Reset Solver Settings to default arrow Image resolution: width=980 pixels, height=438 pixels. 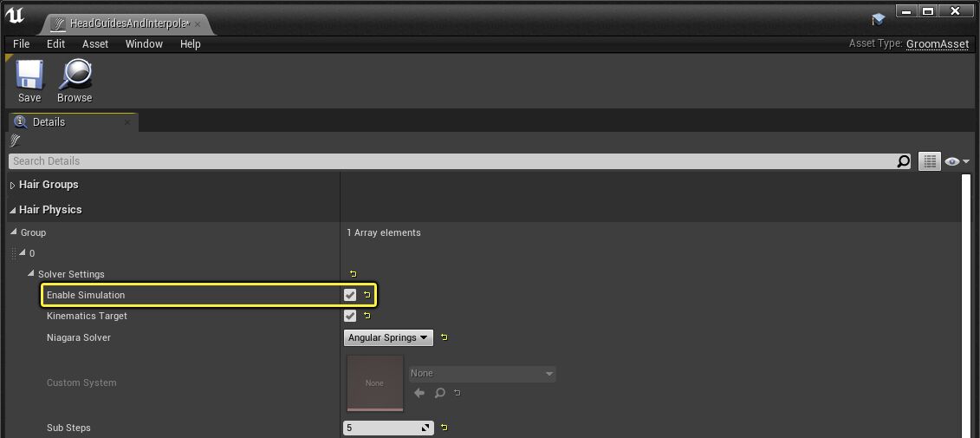click(354, 274)
